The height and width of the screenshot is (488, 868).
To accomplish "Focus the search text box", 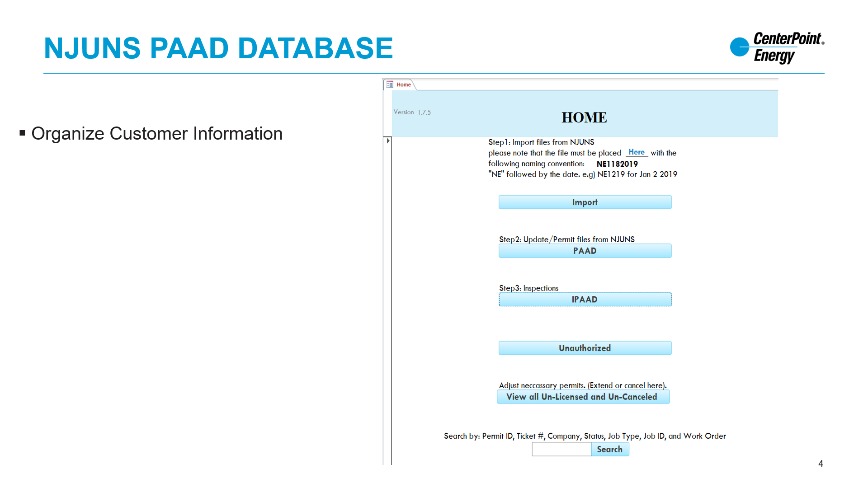I will pos(561,449).
